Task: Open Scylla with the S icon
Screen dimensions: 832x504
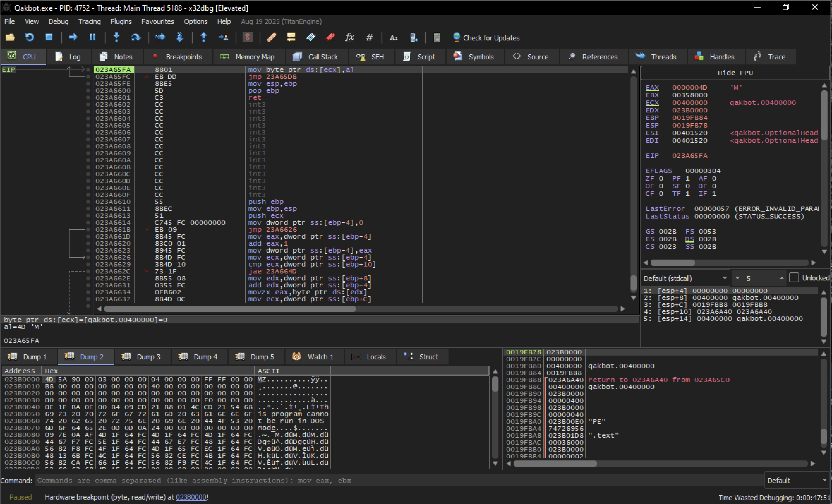Action: pos(248,37)
